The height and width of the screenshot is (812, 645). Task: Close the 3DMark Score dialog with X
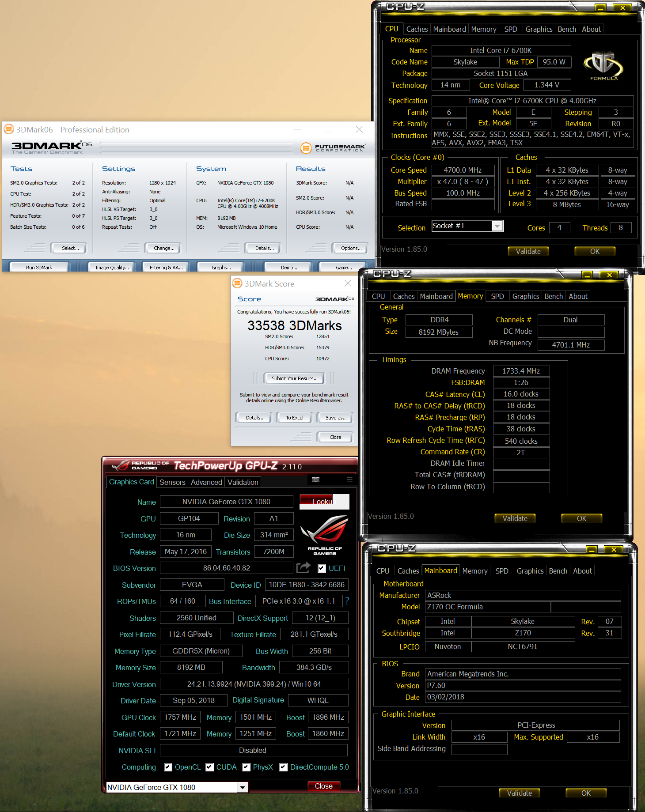click(x=348, y=283)
